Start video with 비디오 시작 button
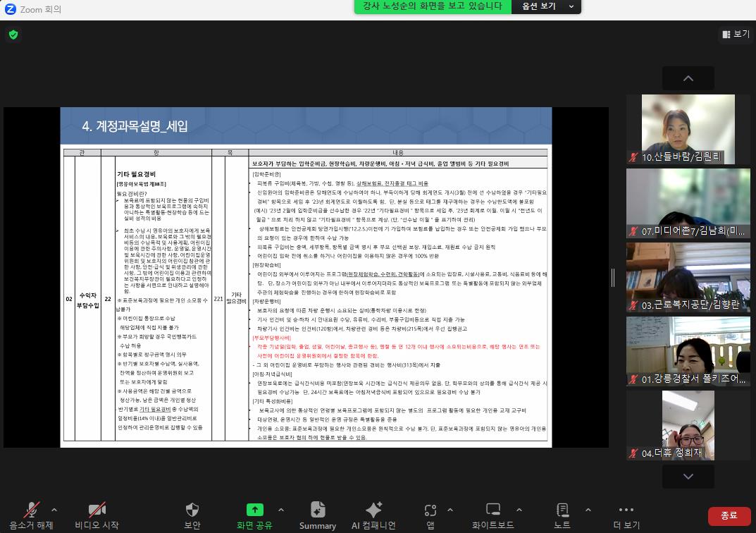The image size is (756, 533). click(97, 510)
